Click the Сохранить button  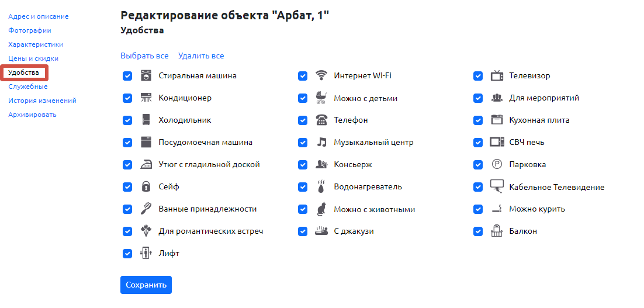[x=146, y=285]
